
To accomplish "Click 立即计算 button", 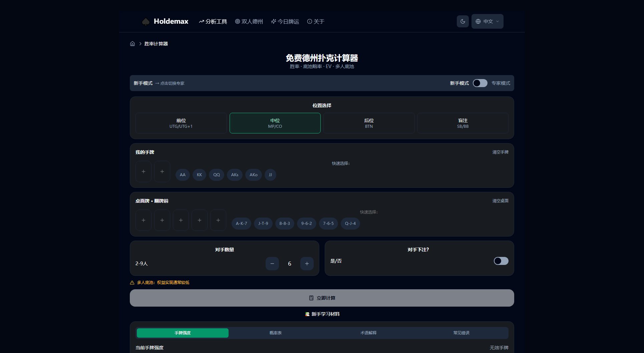I will tap(322, 298).
